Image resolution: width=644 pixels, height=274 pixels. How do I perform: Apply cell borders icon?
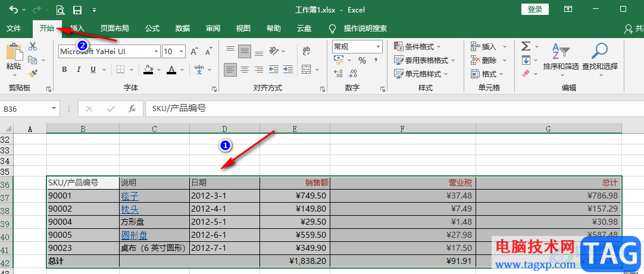(120, 70)
